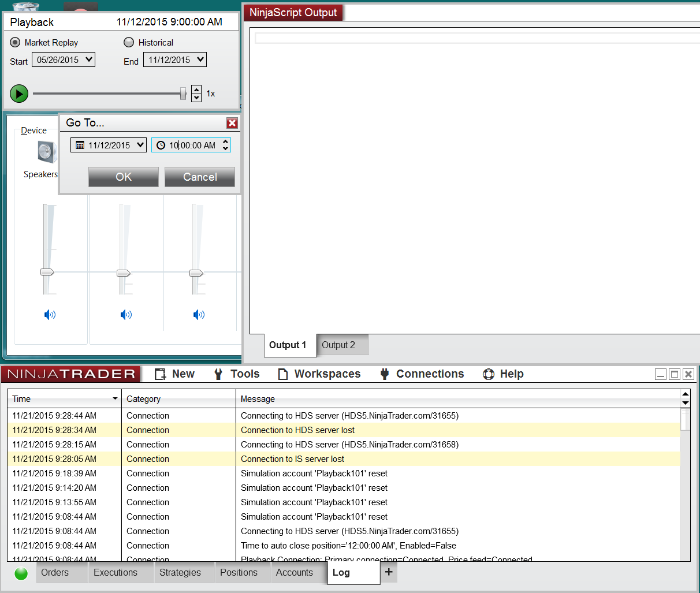The image size is (700, 593).
Task: Click the Connections plug icon
Action: [x=385, y=374]
